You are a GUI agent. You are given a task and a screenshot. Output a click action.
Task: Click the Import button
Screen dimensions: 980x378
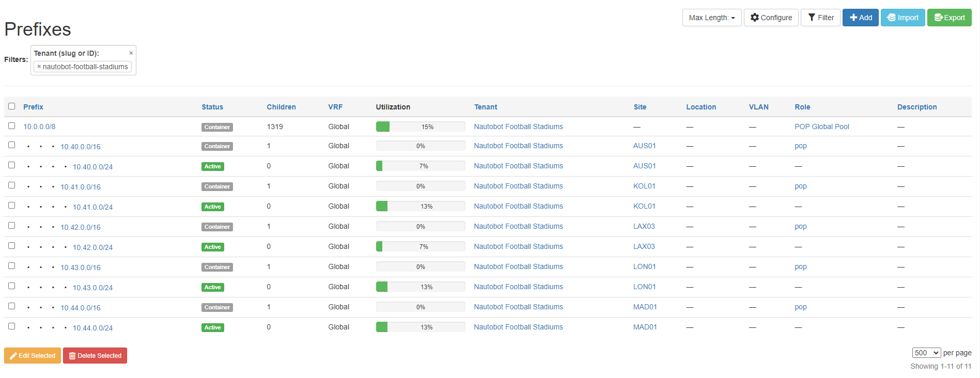[903, 18]
